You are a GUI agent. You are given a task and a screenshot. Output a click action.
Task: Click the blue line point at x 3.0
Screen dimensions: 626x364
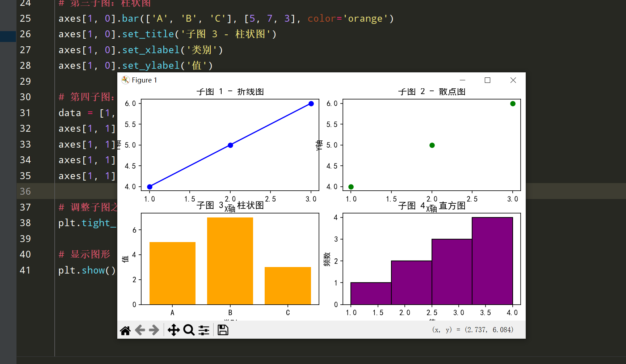[x=311, y=103]
